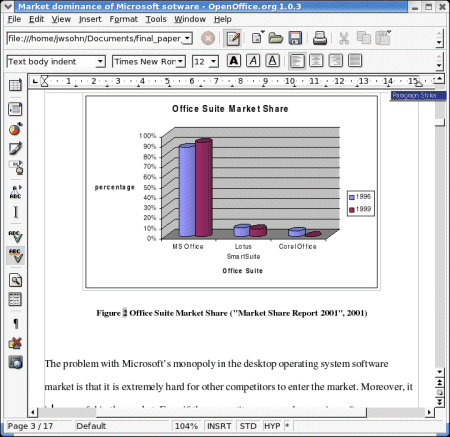The image size is (450, 437).
Task: Click the Stop Loading icon
Action: (208, 38)
